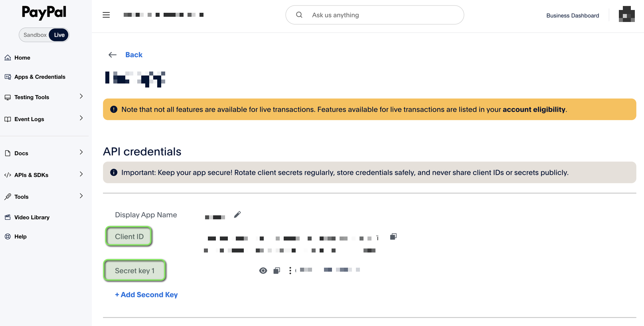
Task: Copy the Client ID to clipboard
Action: (x=393, y=237)
